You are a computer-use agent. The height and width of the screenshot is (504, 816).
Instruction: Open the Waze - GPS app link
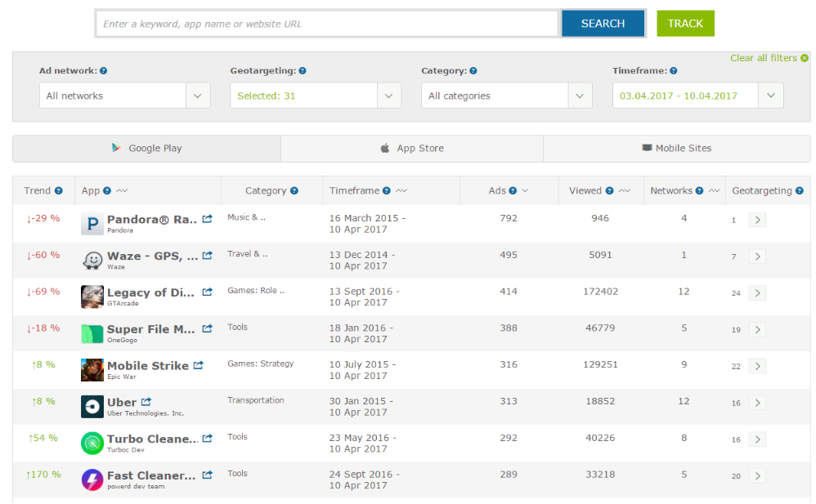click(x=152, y=256)
